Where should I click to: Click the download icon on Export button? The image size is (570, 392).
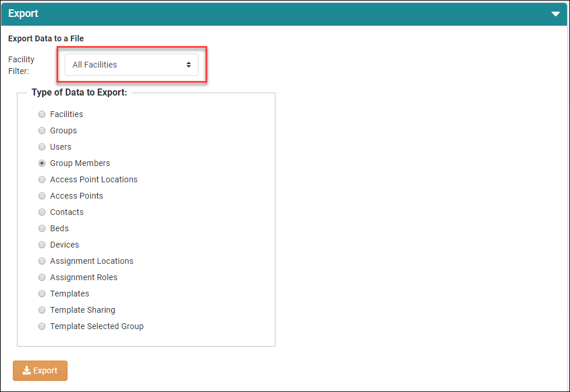pyautogui.click(x=27, y=370)
